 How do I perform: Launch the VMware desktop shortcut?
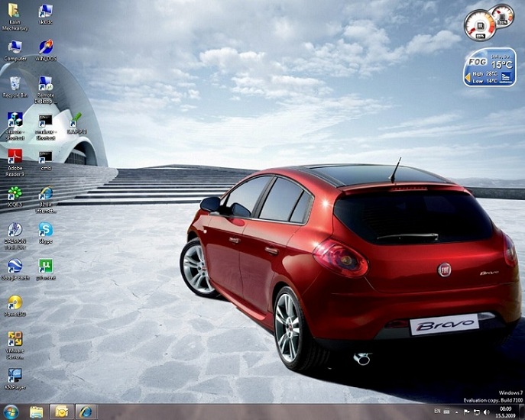(15, 339)
